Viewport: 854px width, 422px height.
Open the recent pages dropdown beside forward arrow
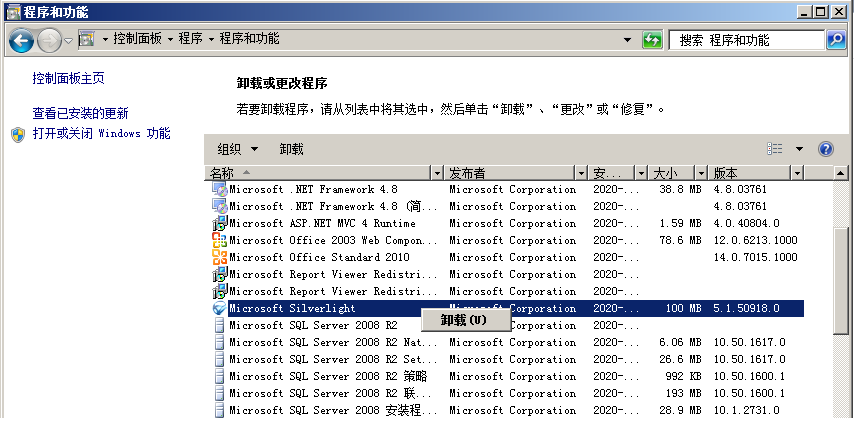69,41
